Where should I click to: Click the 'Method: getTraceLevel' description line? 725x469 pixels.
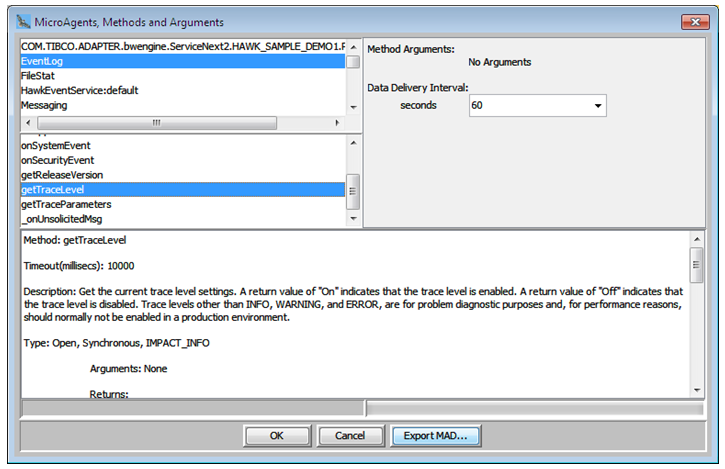click(x=75, y=240)
